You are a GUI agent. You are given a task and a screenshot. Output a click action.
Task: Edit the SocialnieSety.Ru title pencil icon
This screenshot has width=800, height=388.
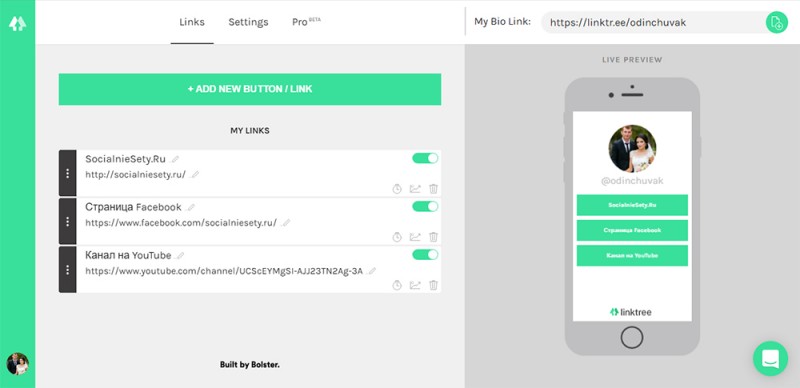pos(176,159)
